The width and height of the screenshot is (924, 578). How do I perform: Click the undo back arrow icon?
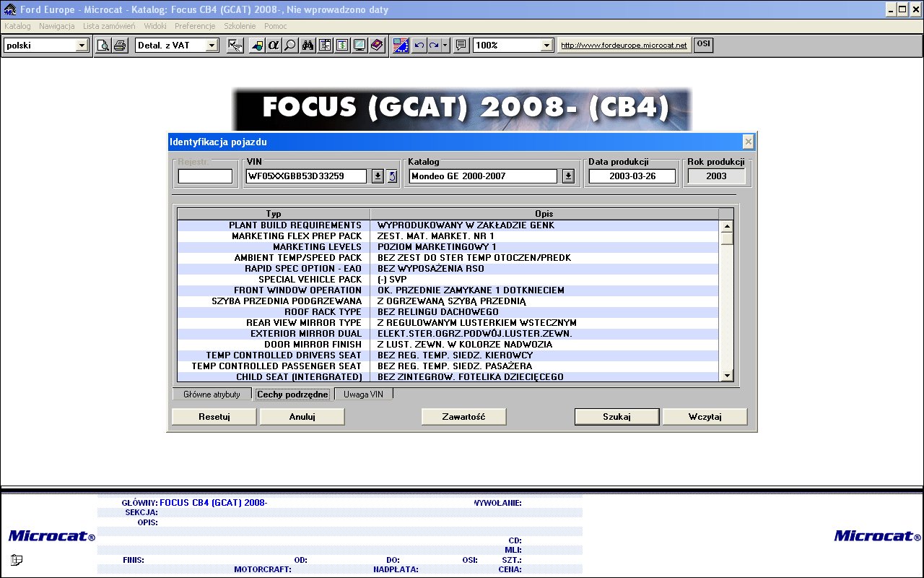click(x=419, y=46)
